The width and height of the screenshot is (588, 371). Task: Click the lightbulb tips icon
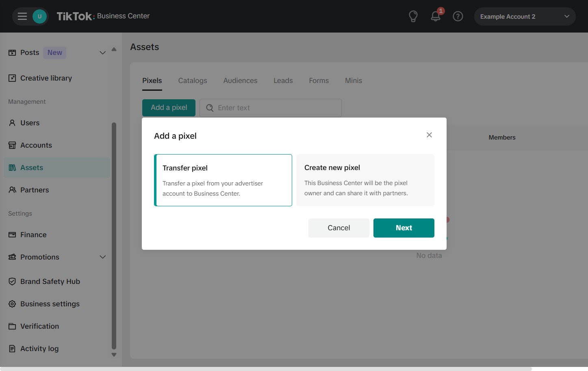(413, 16)
